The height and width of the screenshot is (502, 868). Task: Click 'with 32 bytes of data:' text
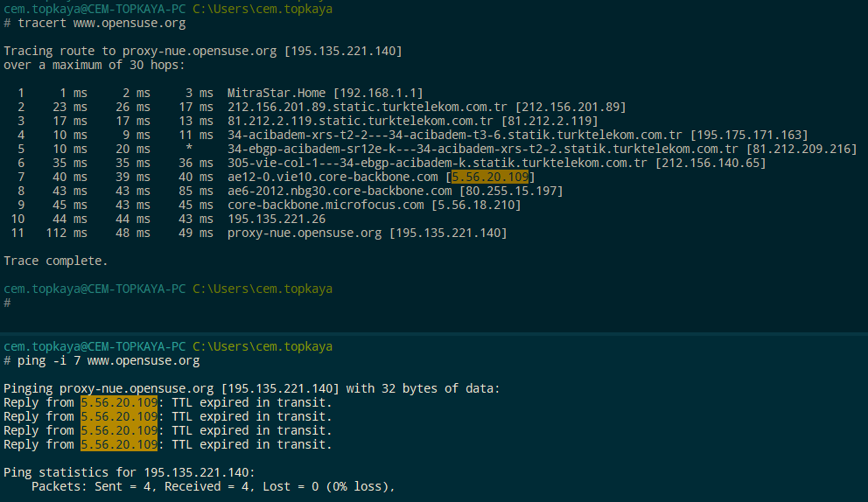[x=423, y=388]
